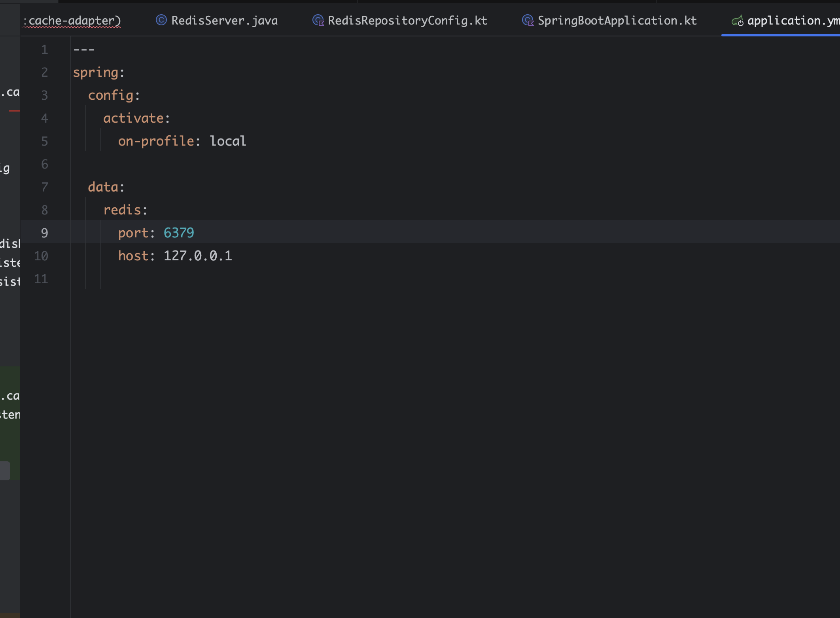
Task: Place cursor on the 'local' profile value
Action: point(228,141)
